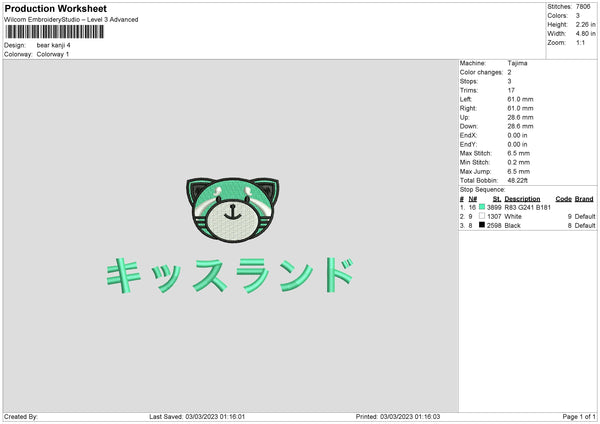This screenshot has height=424, width=600.
Task: Click stitch count 1307 in stop 2
Action: point(494,217)
